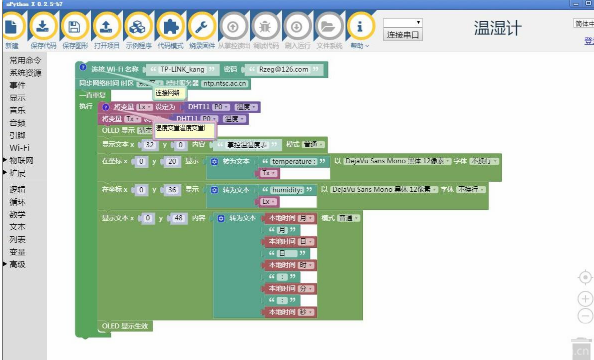This screenshot has width=594, height=360.
Task: Expand the 物联网 category
Action: coord(5,160)
